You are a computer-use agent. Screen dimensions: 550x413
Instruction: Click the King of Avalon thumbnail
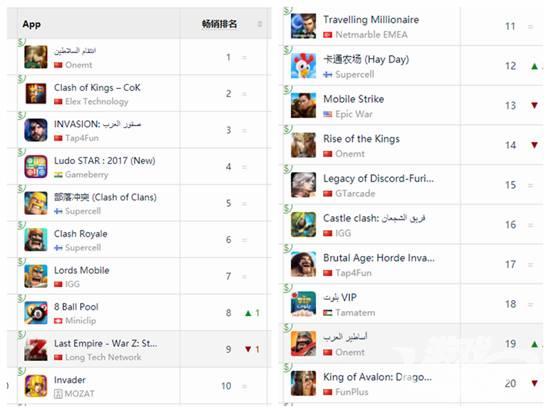pyautogui.click(x=303, y=383)
